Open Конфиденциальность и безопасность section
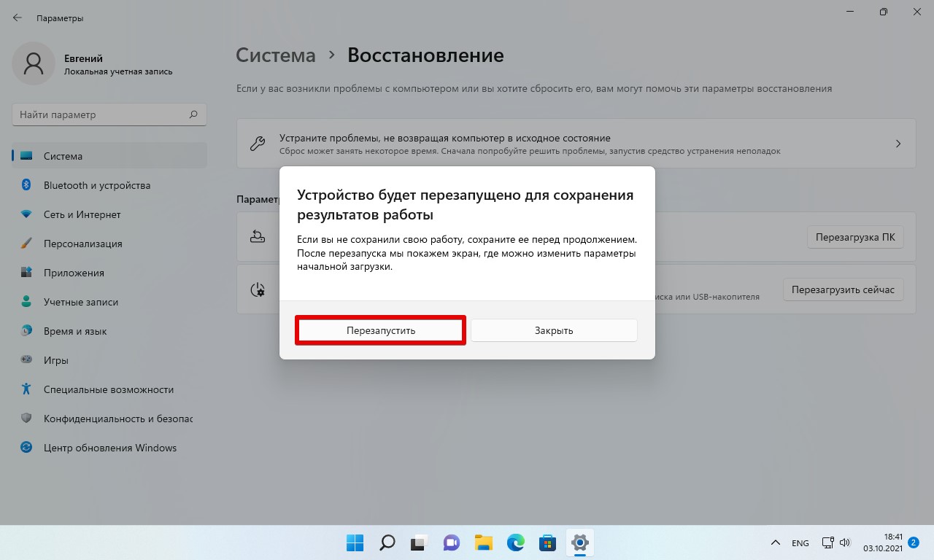This screenshot has height=560, width=934. [x=109, y=419]
